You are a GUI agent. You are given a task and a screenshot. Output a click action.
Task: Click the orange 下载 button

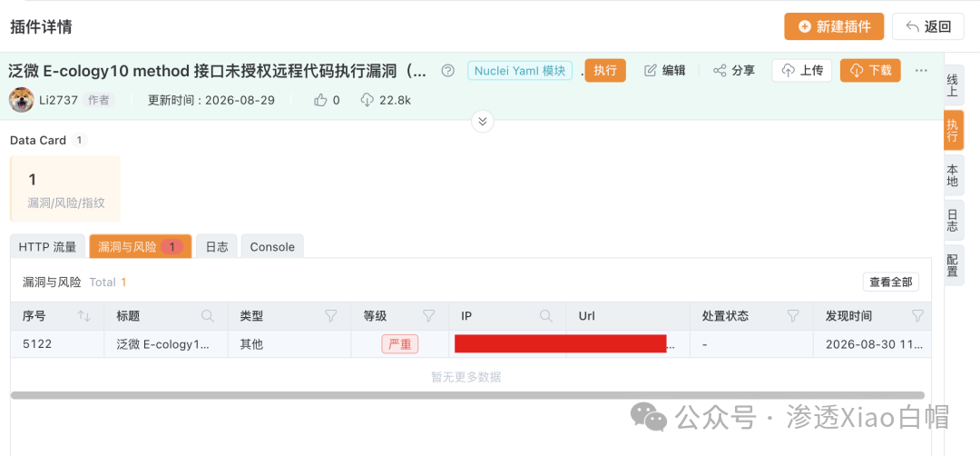[x=870, y=70]
